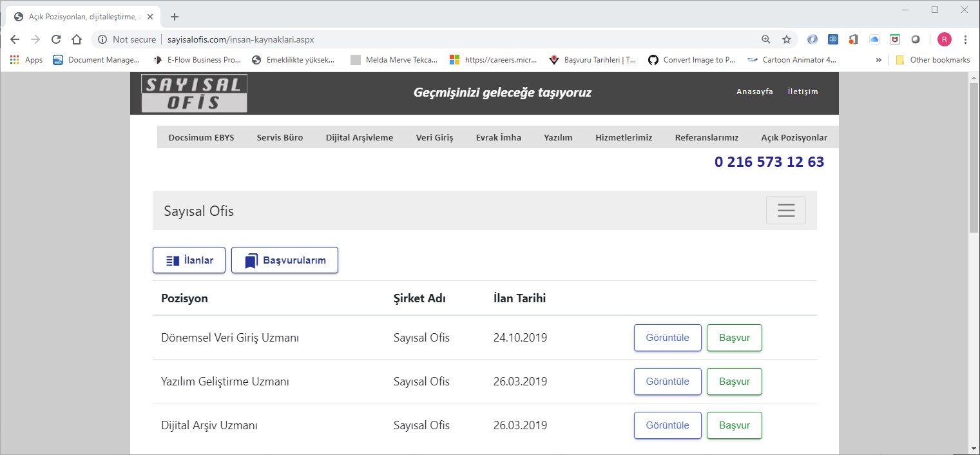Viewport: 980px width, 455px height.
Task: View the Dijital Arşiv Uzmanı posting
Action: (668, 425)
